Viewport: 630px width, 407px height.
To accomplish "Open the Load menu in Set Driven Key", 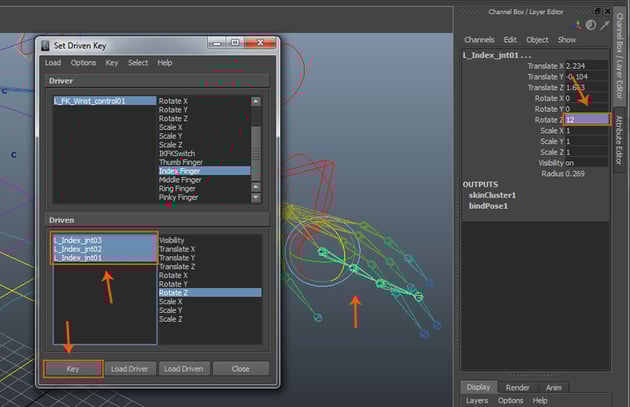I will click(x=53, y=62).
